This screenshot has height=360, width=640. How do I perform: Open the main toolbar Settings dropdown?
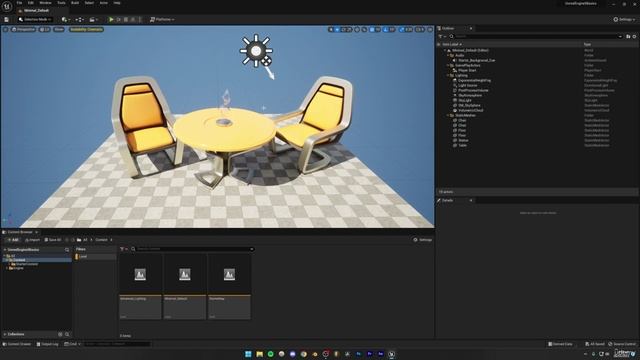pos(624,20)
